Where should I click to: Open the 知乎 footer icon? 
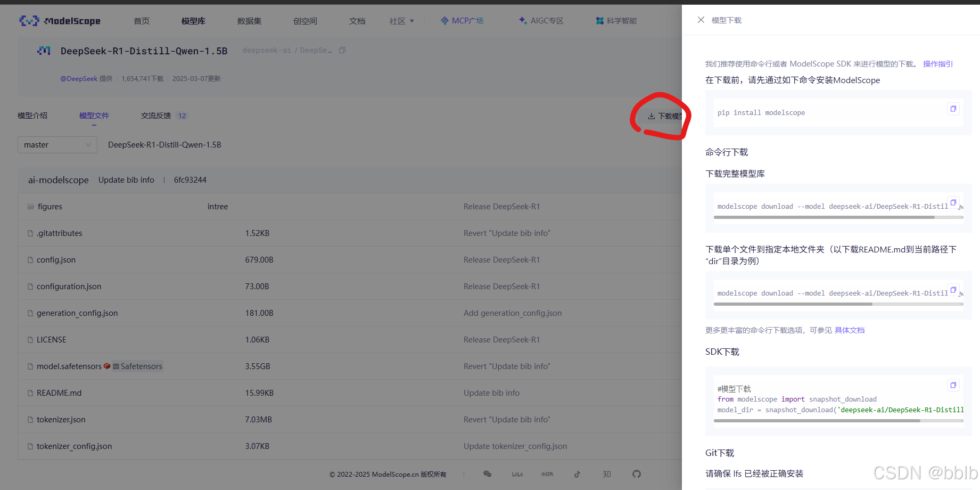point(607,474)
